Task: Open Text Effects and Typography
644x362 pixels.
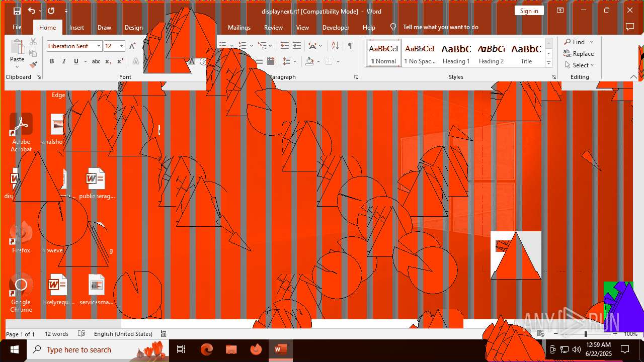Action: tap(135, 61)
